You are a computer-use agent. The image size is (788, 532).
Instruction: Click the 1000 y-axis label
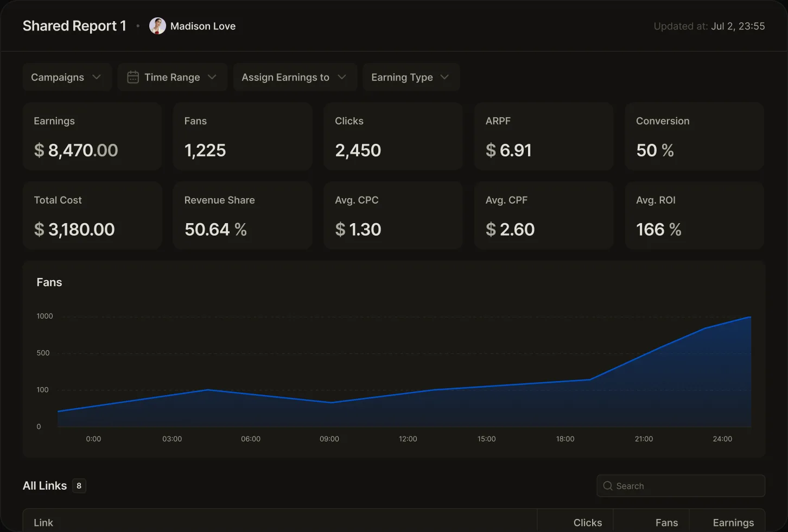[45, 316]
